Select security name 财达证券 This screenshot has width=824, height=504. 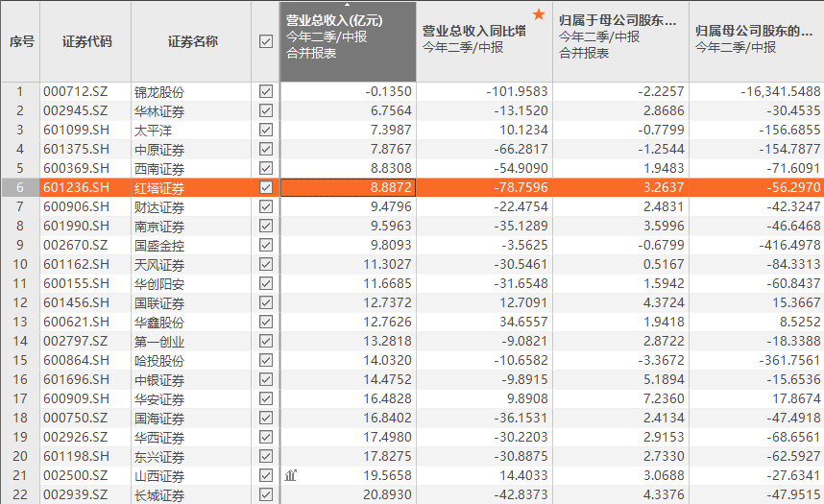click(x=159, y=207)
